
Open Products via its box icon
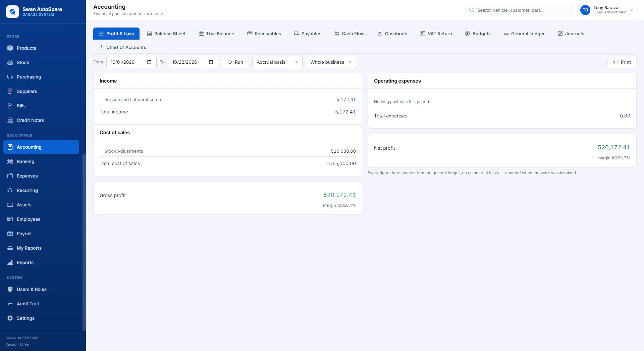click(x=10, y=48)
